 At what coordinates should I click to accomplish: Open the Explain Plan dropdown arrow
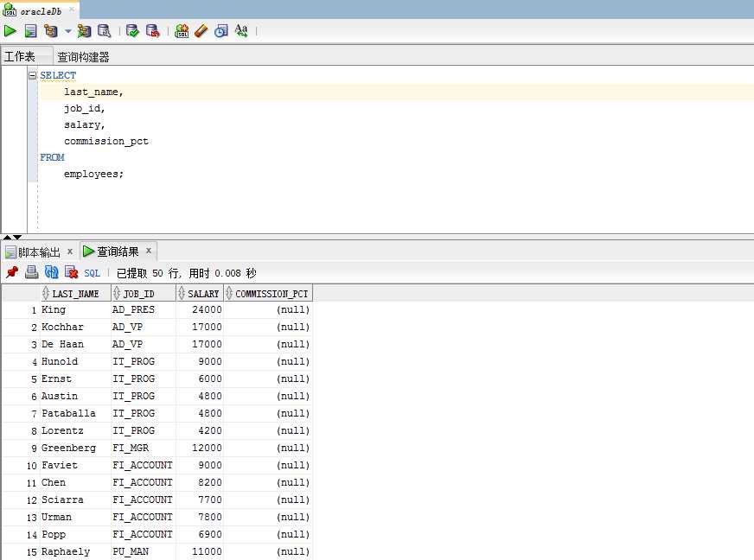(67, 31)
